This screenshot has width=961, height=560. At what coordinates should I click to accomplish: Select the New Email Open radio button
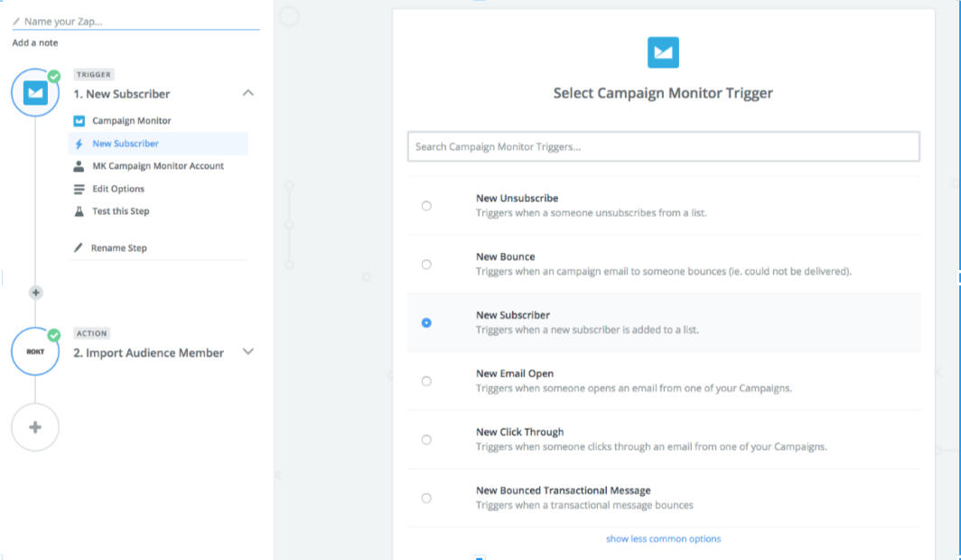coord(426,381)
